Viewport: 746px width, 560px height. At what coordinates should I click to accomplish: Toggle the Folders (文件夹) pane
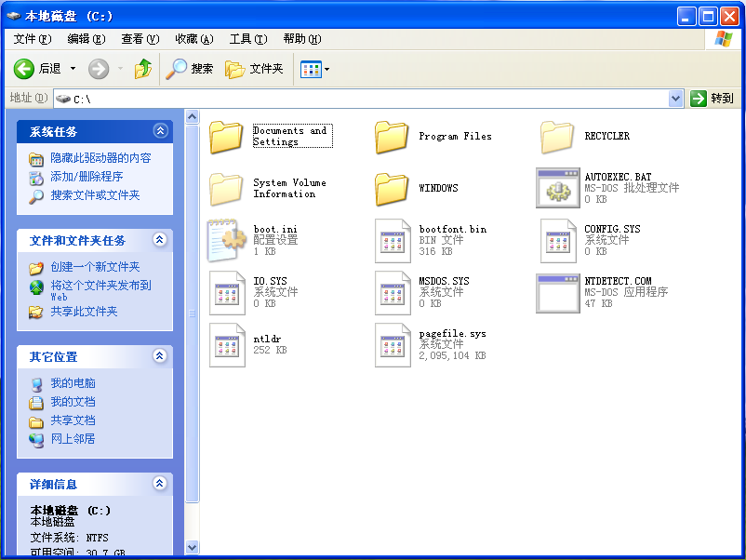click(x=254, y=70)
